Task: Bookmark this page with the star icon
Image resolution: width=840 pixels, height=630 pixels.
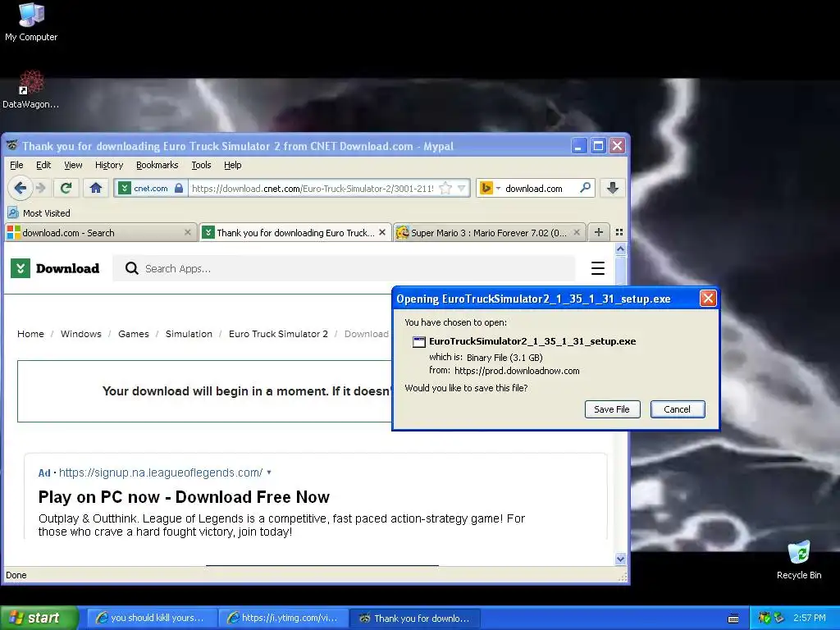Action: pyautogui.click(x=445, y=188)
